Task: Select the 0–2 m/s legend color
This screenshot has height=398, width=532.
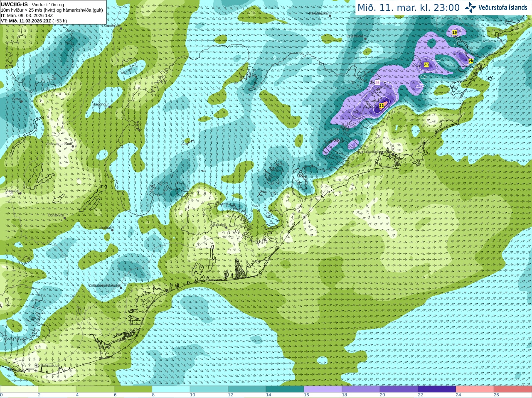Action: [19, 389]
